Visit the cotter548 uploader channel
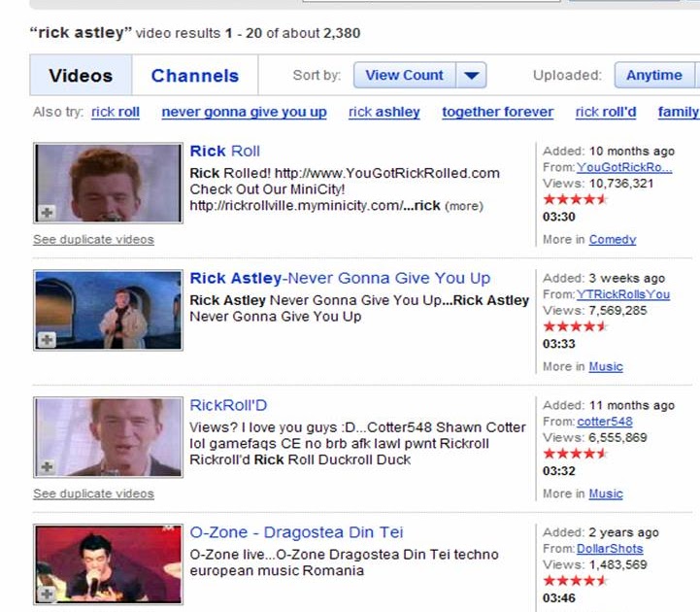 605,422
